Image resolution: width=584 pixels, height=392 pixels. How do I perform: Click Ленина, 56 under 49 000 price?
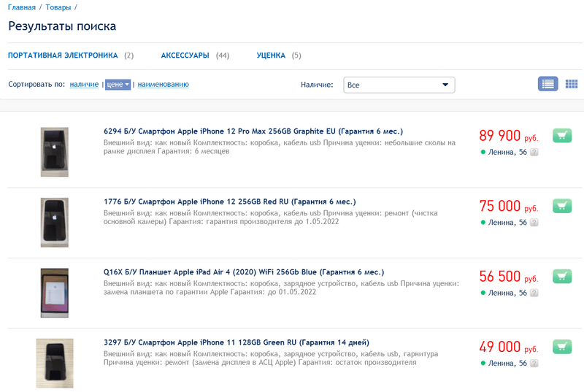point(507,363)
